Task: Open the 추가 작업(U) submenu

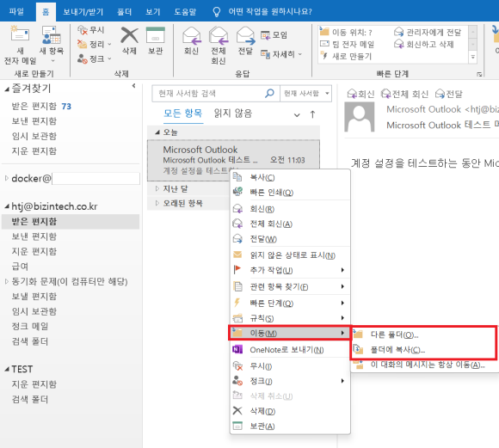Action: 290,270
